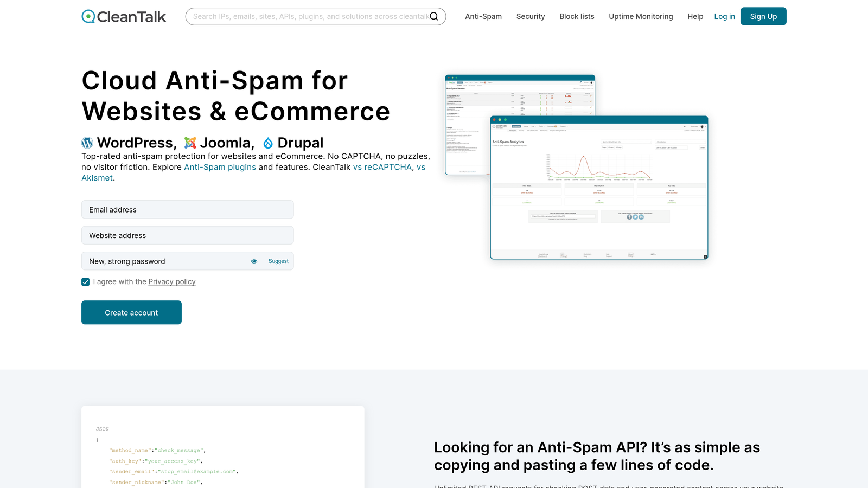Click the "auth_key" JSON line
This screenshot has height=488, width=868.
(x=156, y=461)
